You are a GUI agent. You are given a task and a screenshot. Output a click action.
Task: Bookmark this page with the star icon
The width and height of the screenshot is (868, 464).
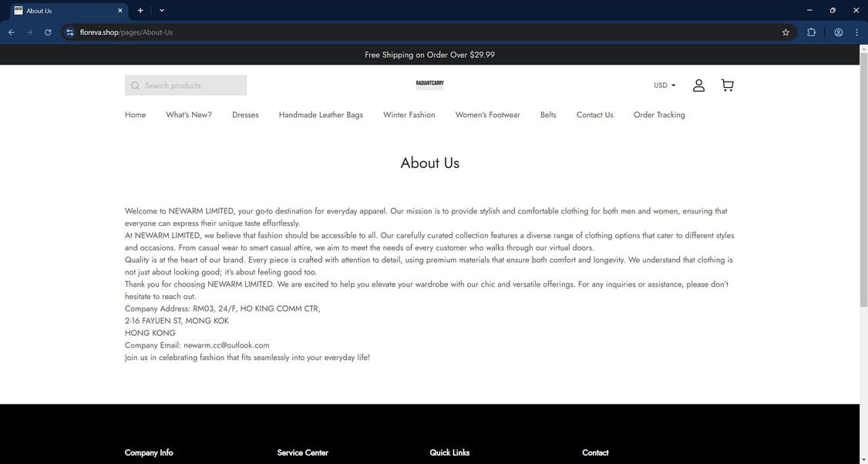786,32
